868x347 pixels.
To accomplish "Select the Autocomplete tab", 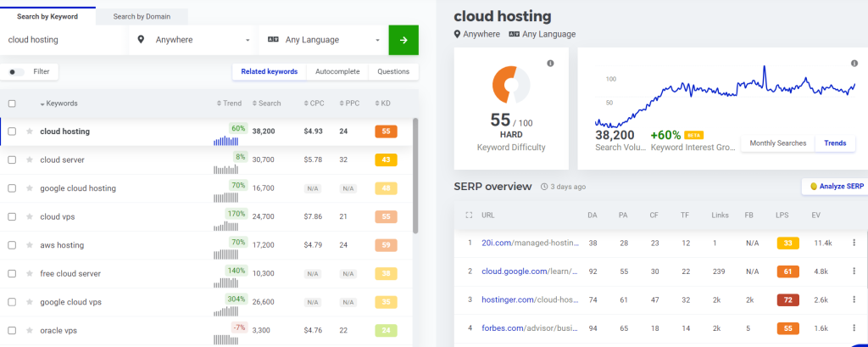I will (x=337, y=71).
